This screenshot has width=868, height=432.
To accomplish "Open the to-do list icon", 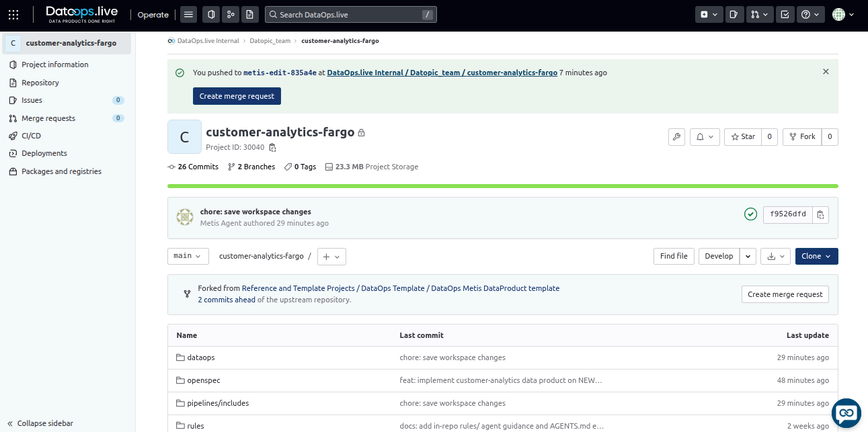I will coord(785,14).
